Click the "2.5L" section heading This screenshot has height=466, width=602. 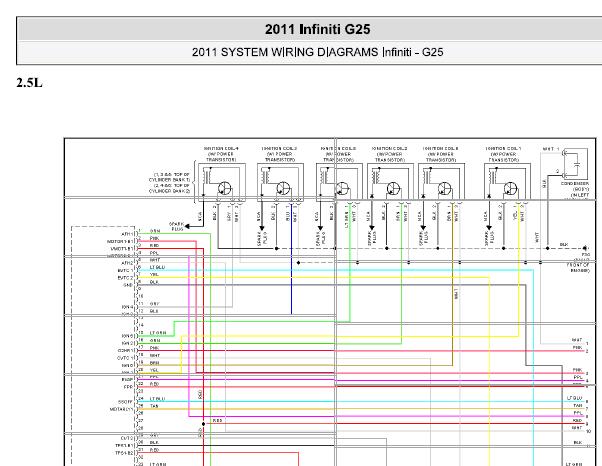click(x=29, y=83)
